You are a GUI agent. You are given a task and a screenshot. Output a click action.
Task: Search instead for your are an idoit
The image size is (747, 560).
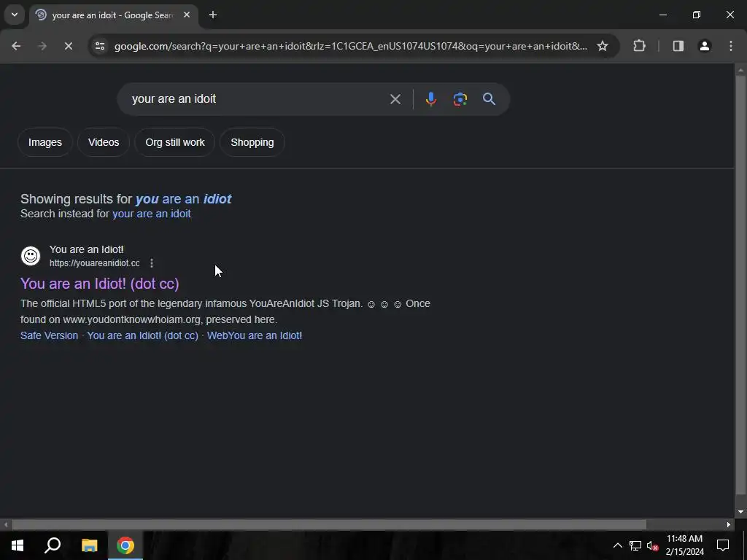pyautogui.click(x=152, y=214)
